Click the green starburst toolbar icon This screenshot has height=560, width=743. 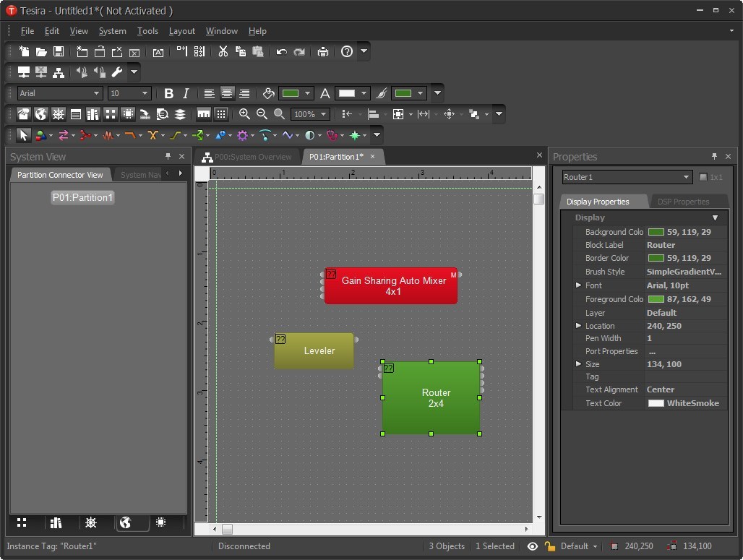(354, 135)
